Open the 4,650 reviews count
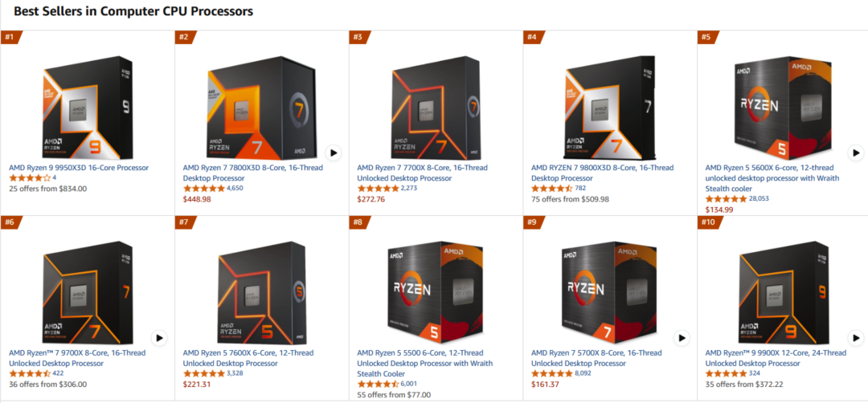The image size is (868, 403). pos(235,189)
